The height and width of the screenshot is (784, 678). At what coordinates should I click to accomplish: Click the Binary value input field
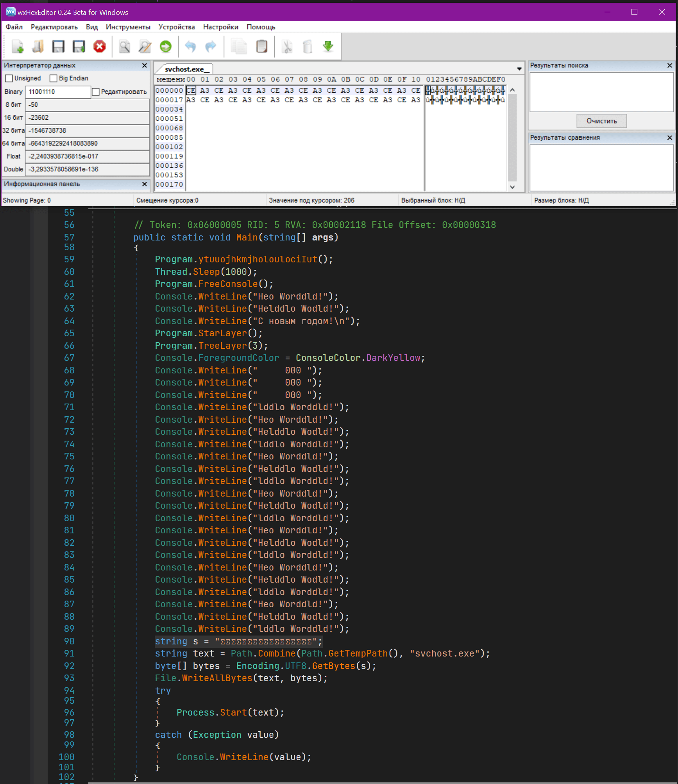pos(58,92)
